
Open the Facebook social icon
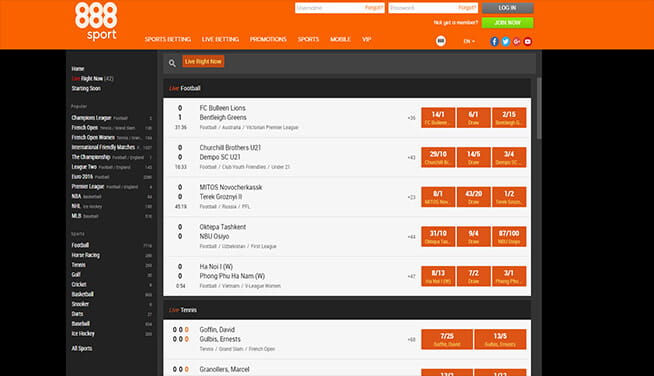(494, 41)
